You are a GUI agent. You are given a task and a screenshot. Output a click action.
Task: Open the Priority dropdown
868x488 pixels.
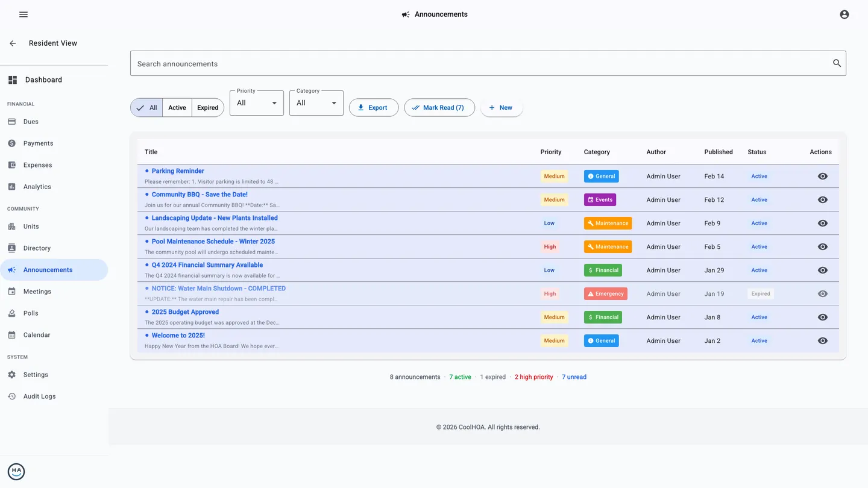[257, 103]
